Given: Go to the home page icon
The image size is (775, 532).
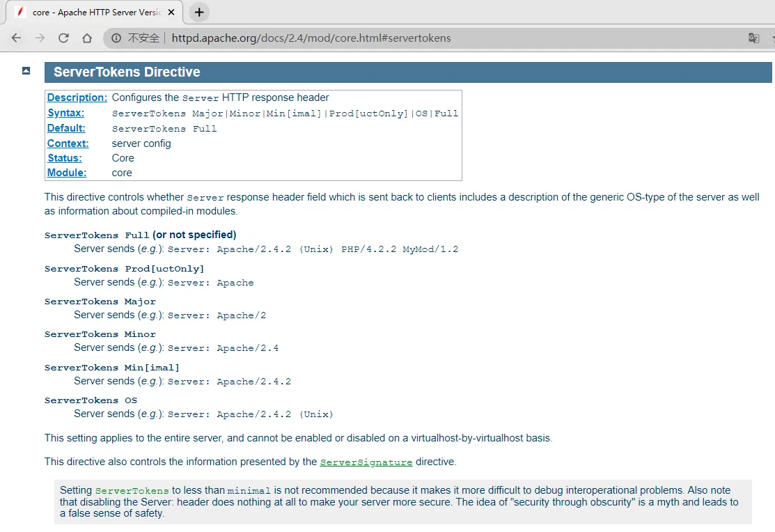Looking at the screenshot, I should point(87,38).
